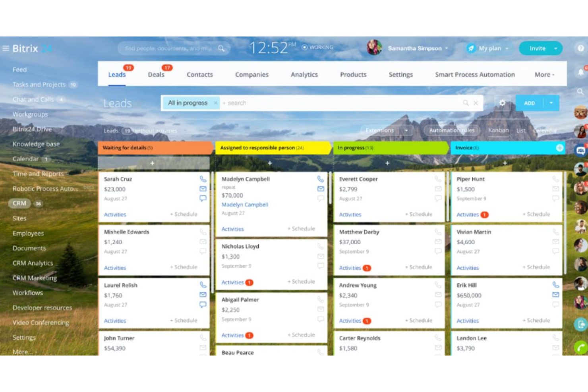Click Samantha Simpson's profile avatar
This screenshot has width=588, height=392.
click(x=374, y=48)
